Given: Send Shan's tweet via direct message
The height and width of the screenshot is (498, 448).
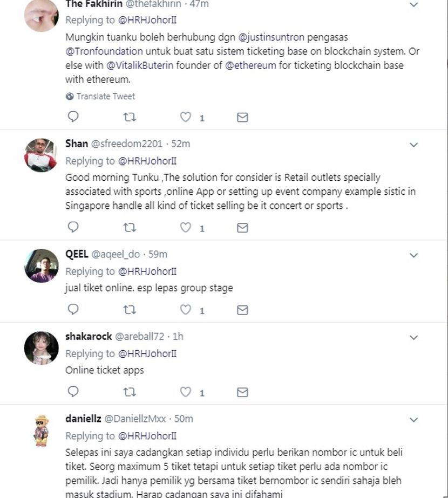Looking at the screenshot, I should (242, 228).
